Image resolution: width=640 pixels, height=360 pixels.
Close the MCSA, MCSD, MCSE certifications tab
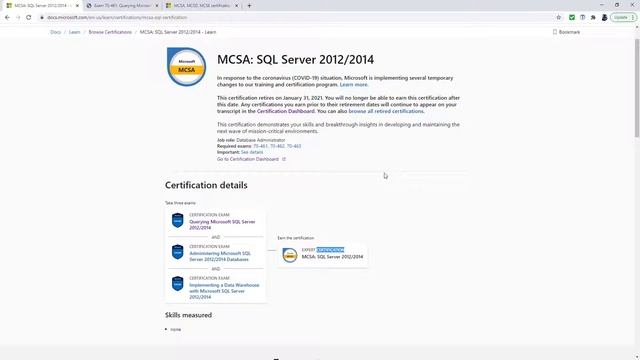tap(236, 6)
